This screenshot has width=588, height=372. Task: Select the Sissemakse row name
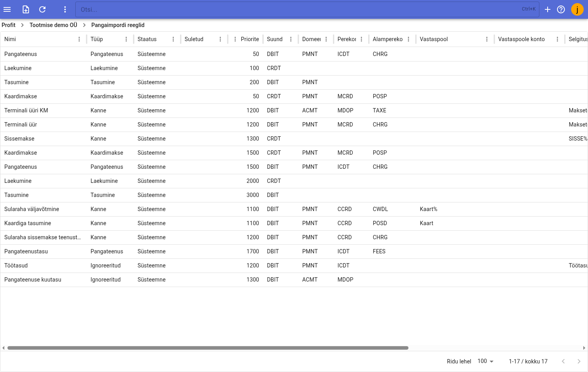tap(19, 139)
